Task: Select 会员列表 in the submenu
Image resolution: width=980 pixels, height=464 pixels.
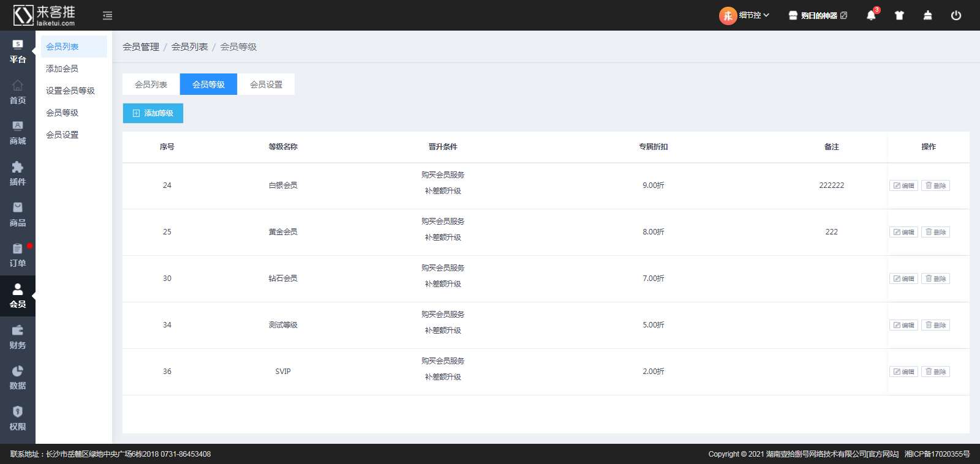Action: 73,47
